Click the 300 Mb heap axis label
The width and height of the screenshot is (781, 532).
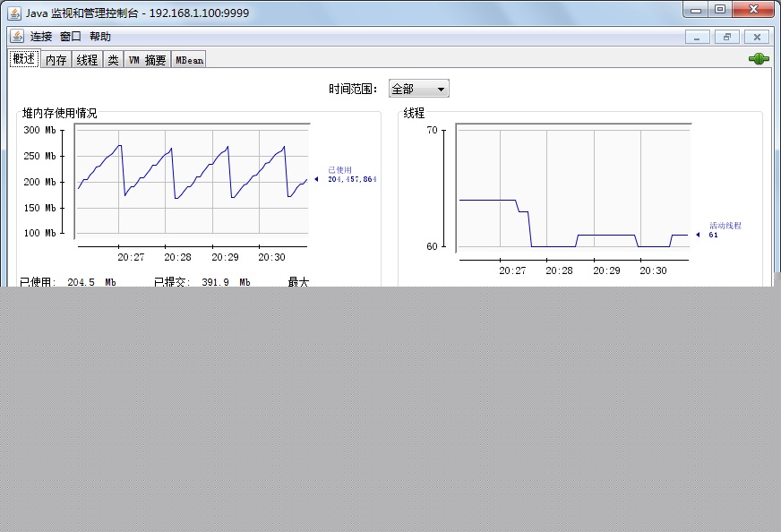click(39, 130)
